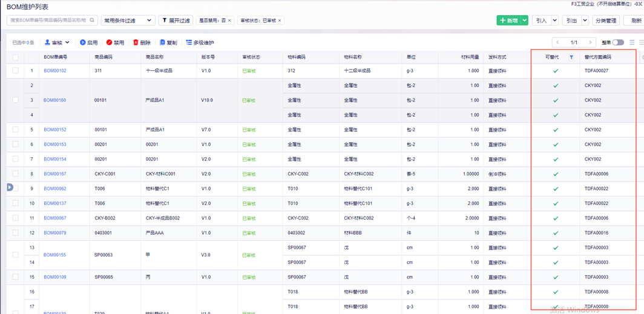Image resolution: width=644 pixels, height=314 pixels.
Task: Click the BOM单编号 column header
Action: point(56,57)
